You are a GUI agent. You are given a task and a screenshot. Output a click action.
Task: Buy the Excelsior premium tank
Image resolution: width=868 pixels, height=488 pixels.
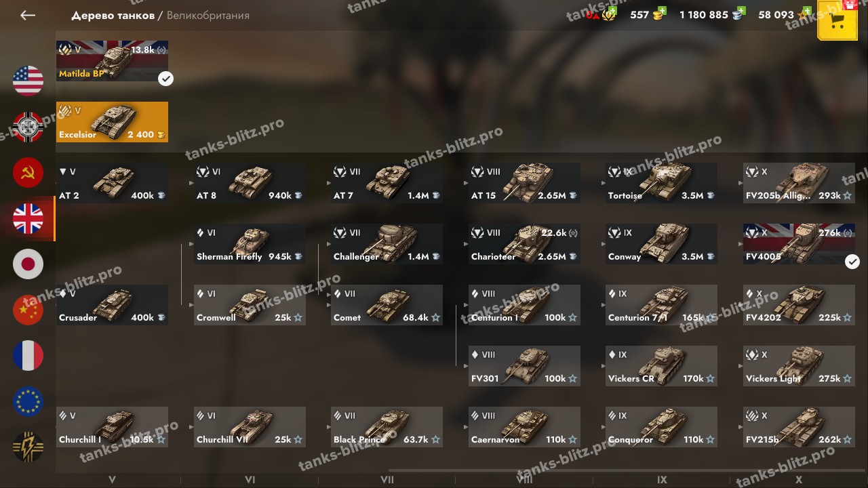112,122
